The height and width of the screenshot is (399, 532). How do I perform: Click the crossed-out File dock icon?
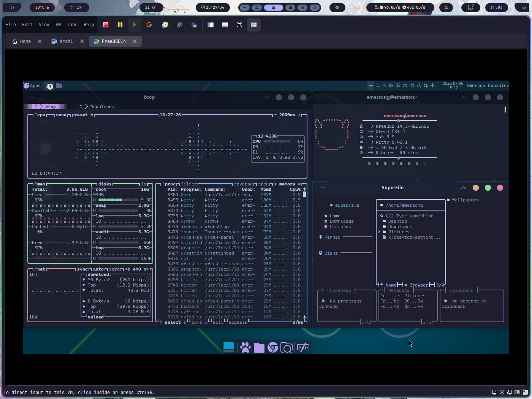pos(303,347)
